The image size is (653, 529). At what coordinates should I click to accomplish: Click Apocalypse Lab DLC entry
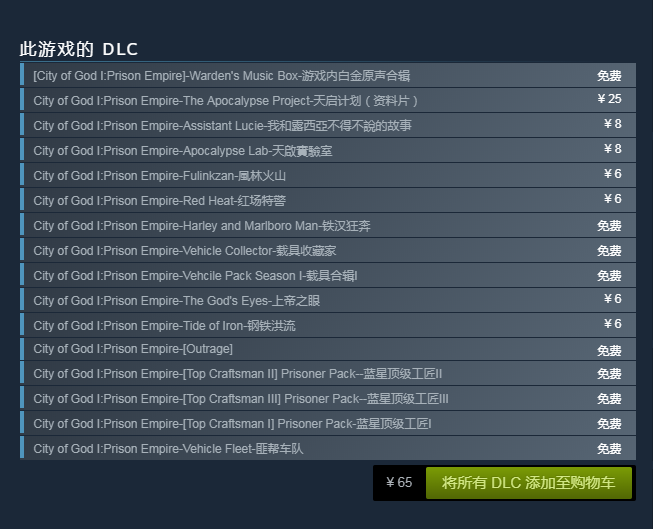[x=183, y=151]
